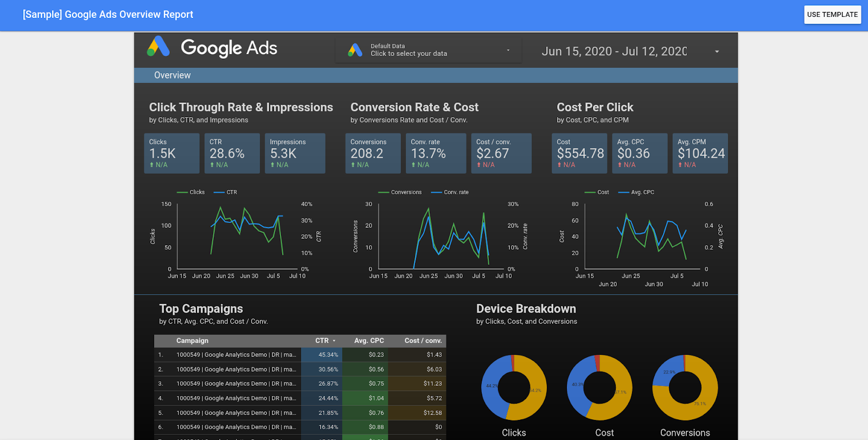Image resolution: width=868 pixels, height=440 pixels.
Task: Click the Click Through Rate & Impressions heading
Action: click(x=241, y=107)
